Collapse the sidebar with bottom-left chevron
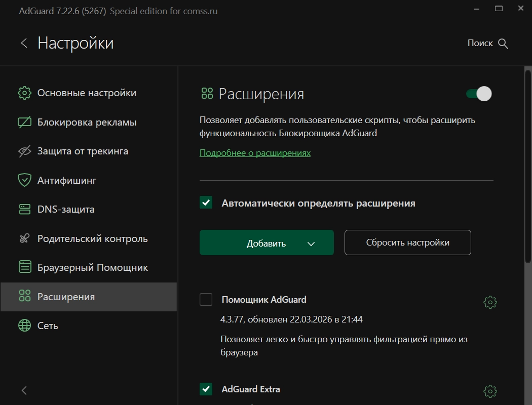The width and height of the screenshot is (532, 405). coord(24,390)
